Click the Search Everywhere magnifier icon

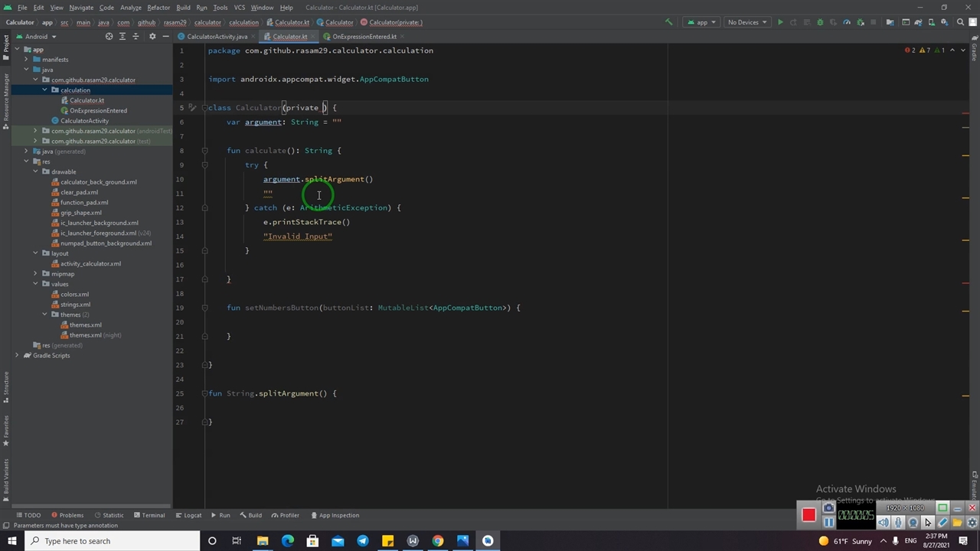960,22
